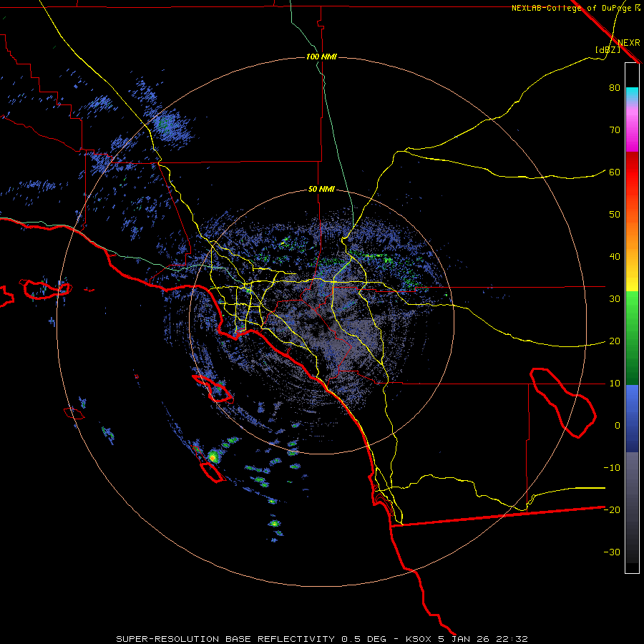Click the cyan top segment of color scale
Image resolution: width=644 pixels, height=644 pixels.
point(632,94)
